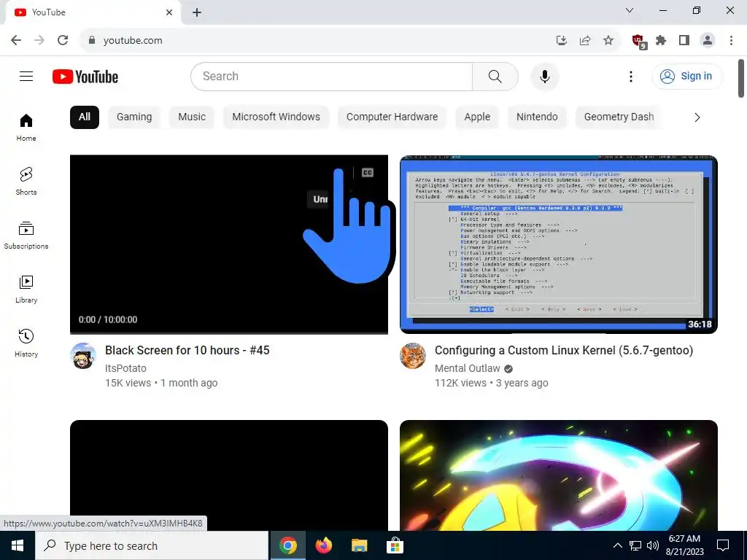Image resolution: width=747 pixels, height=560 pixels.
Task: Open YouTube settings three-dot menu
Action: (631, 76)
